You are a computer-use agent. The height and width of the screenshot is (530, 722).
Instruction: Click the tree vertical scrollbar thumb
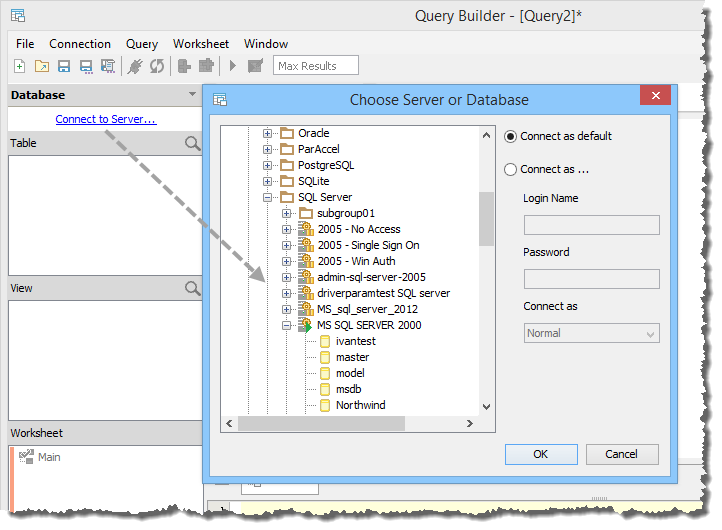click(486, 219)
